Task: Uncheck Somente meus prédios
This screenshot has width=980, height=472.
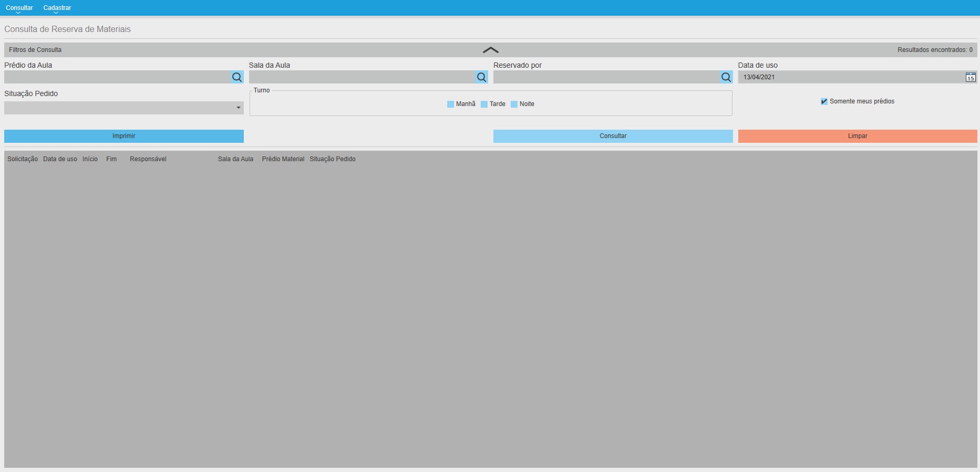Action: click(824, 101)
